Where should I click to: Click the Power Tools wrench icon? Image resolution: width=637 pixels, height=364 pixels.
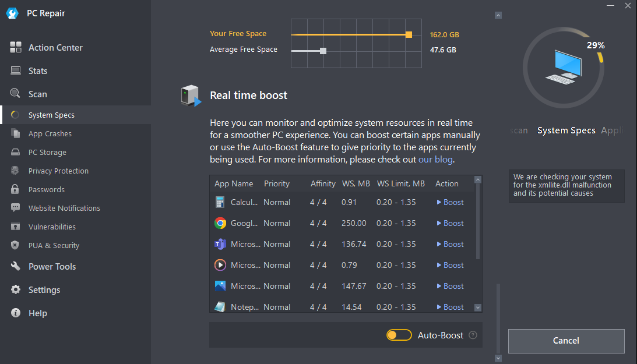[15, 266]
